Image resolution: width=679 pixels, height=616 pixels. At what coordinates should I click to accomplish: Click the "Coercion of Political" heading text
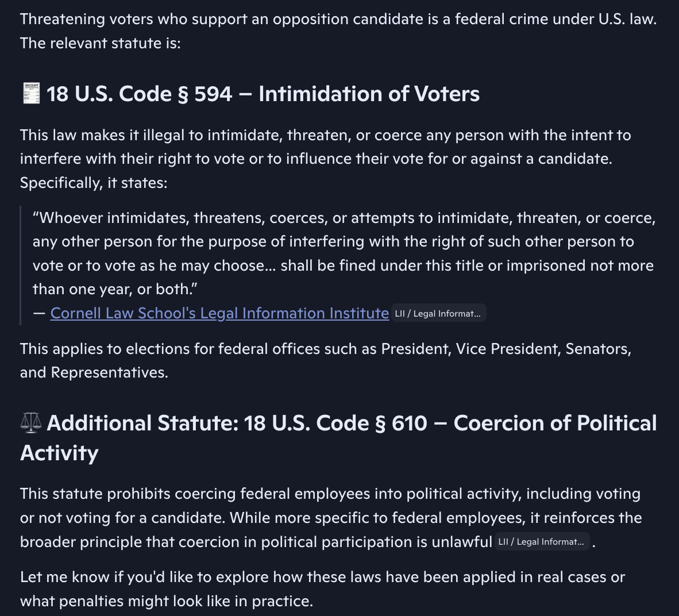point(555,423)
